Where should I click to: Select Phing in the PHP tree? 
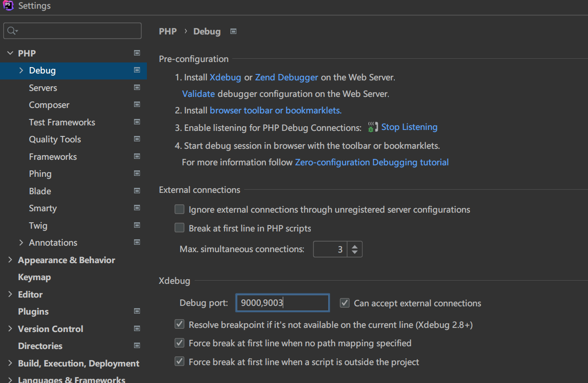(40, 174)
